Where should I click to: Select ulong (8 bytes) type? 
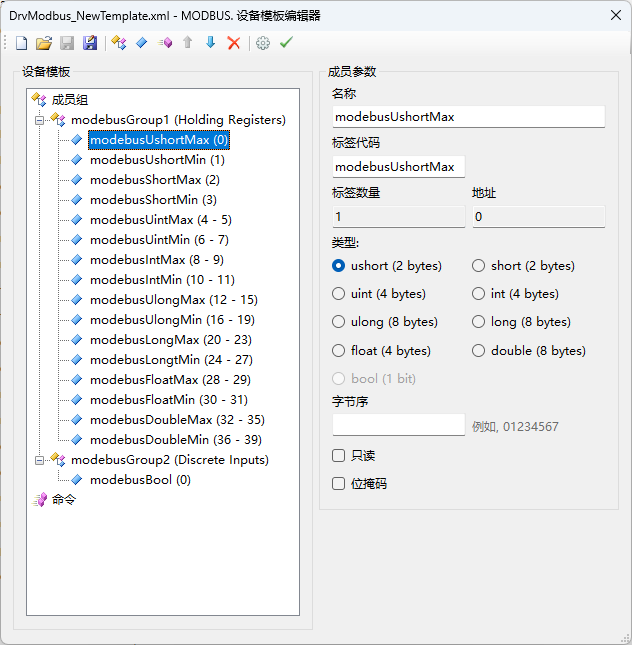point(338,322)
